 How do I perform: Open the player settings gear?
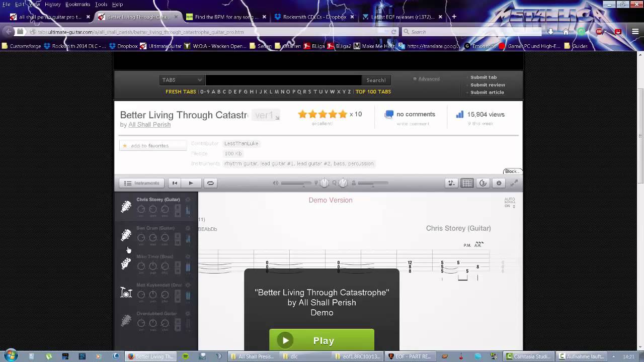tap(499, 183)
